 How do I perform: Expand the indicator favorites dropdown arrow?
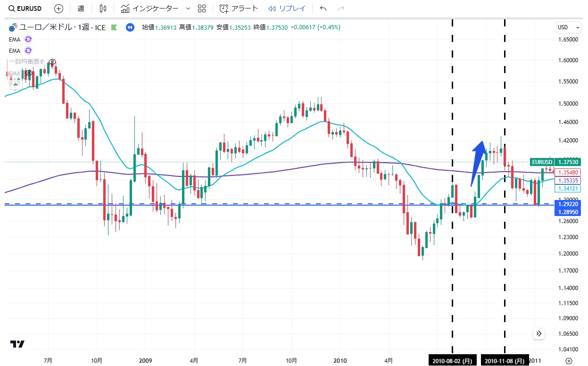[188, 8]
